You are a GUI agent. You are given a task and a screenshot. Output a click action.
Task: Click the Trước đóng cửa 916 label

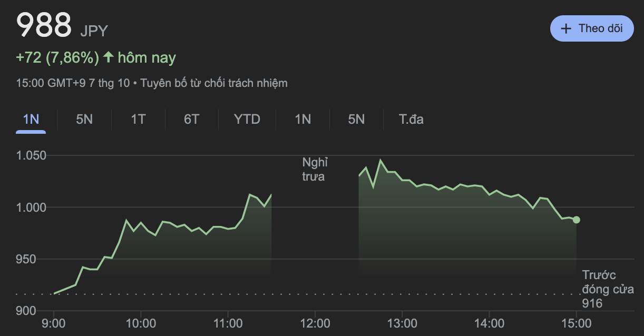608,289
